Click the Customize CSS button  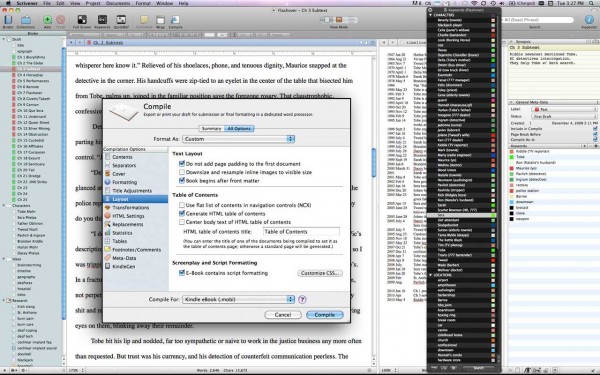tap(320, 273)
